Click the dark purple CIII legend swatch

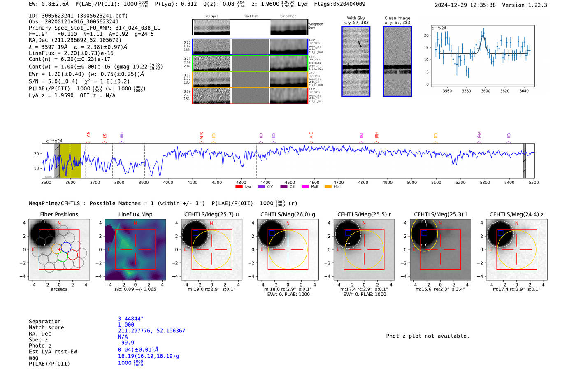click(284, 187)
